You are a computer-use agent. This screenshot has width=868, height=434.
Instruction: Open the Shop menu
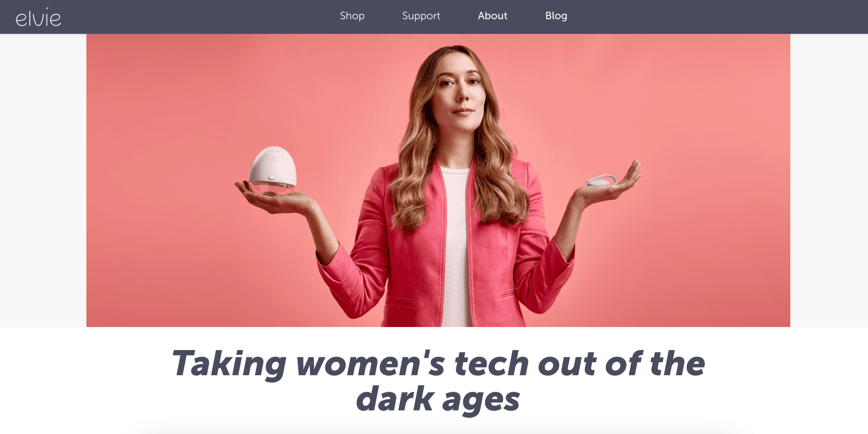pos(352,16)
